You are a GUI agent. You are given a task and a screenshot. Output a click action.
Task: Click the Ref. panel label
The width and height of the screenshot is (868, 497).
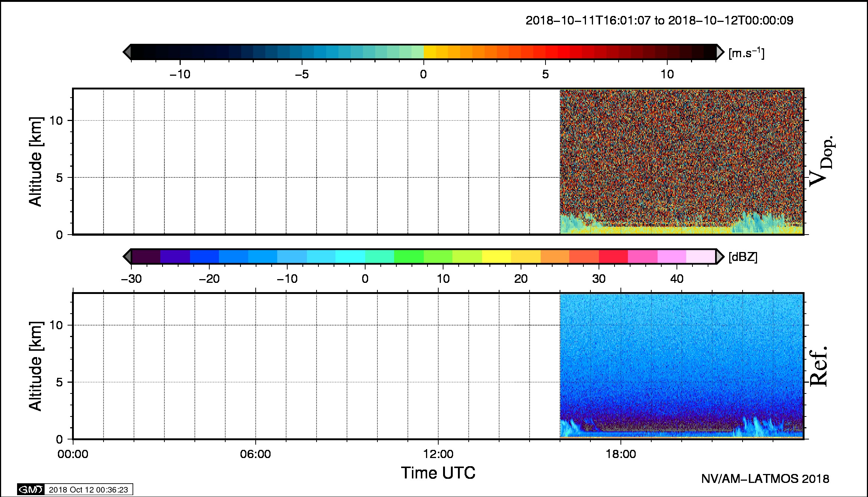[x=818, y=366]
